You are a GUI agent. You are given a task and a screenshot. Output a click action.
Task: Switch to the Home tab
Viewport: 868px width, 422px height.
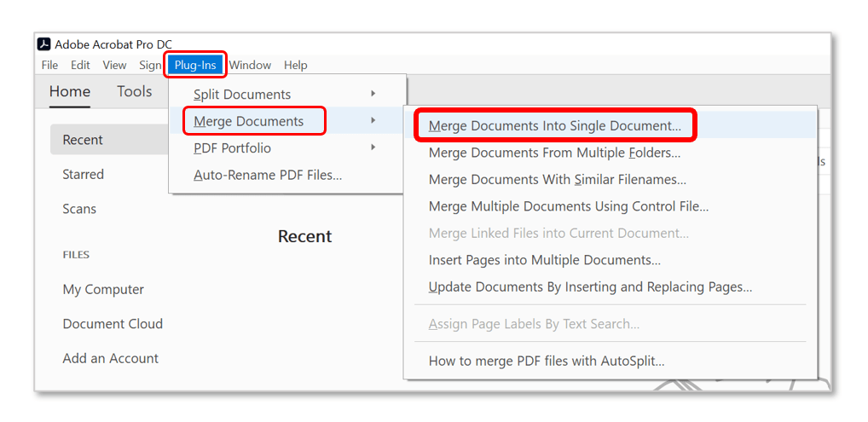[x=70, y=91]
